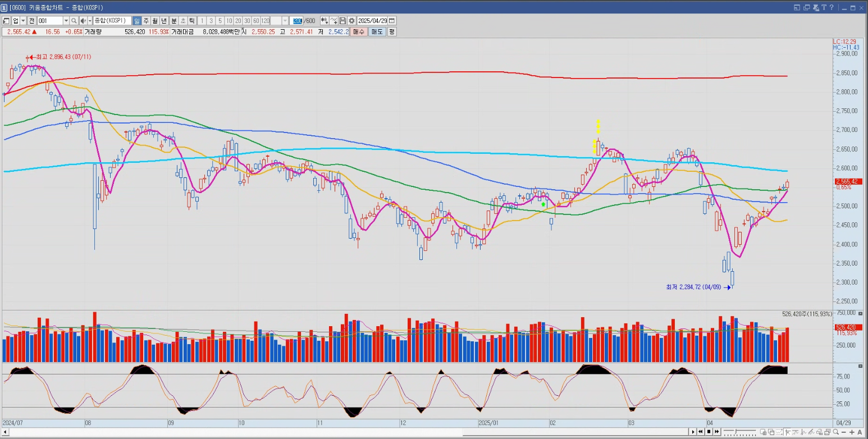Rewind chart replay

701,432
